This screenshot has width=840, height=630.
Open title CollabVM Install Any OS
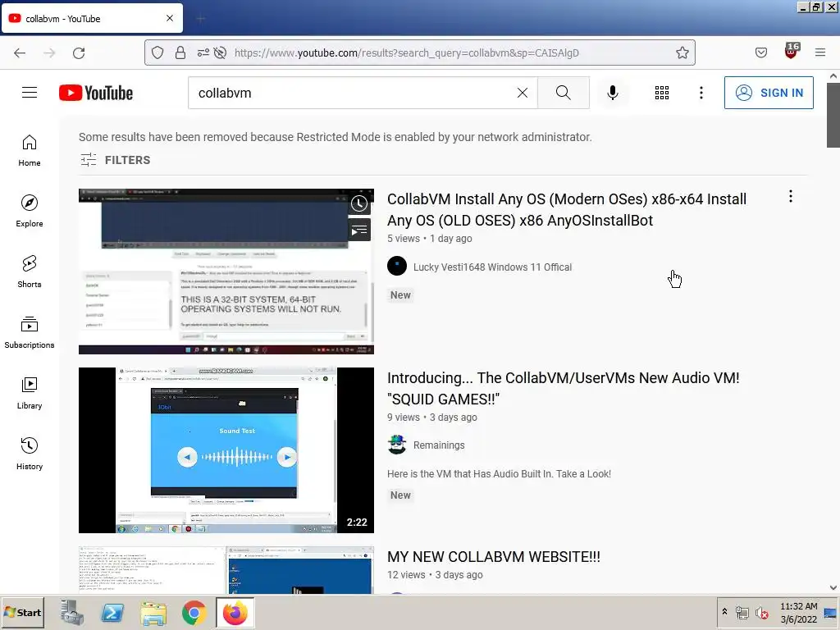567,209
